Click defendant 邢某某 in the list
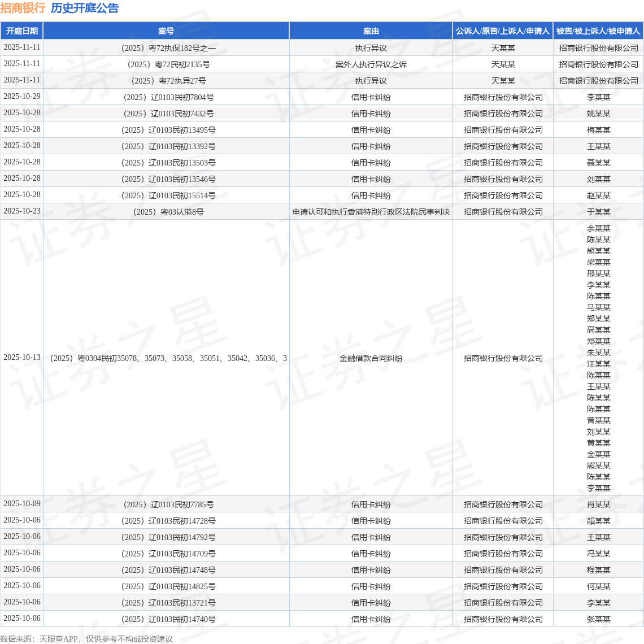The image size is (644, 644). [x=598, y=273]
